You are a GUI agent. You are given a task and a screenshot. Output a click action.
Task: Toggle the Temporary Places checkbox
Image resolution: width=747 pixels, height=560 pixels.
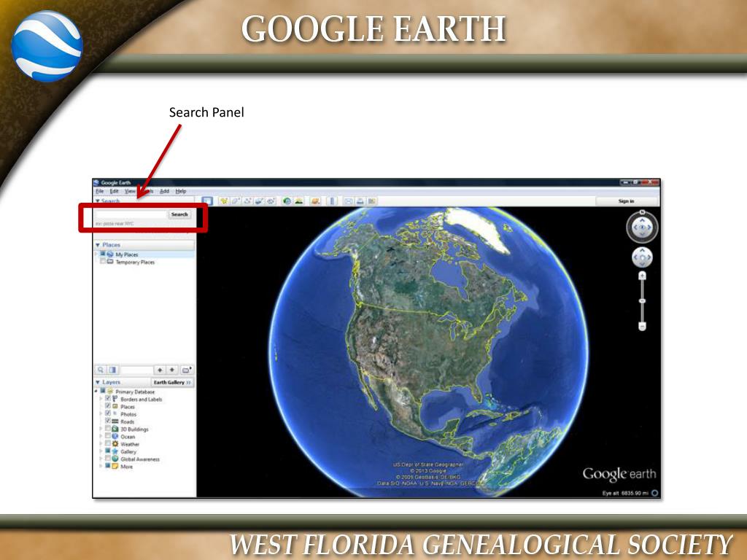pyautogui.click(x=102, y=262)
